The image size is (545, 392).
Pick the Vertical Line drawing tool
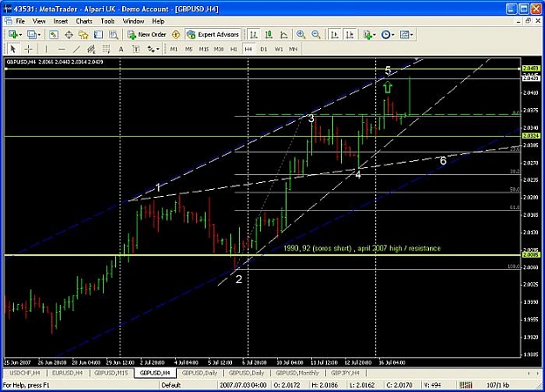(x=46, y=49)
